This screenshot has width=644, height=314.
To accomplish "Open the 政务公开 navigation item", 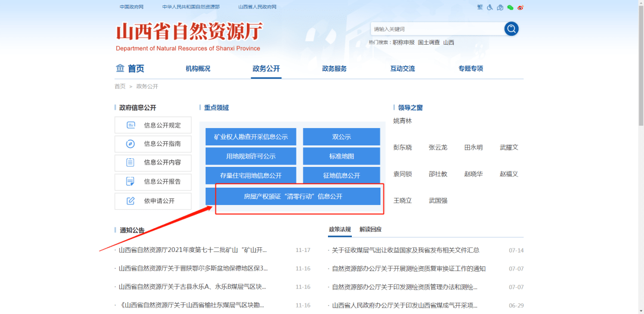I will pyautogui.click(x=266, y=69).
